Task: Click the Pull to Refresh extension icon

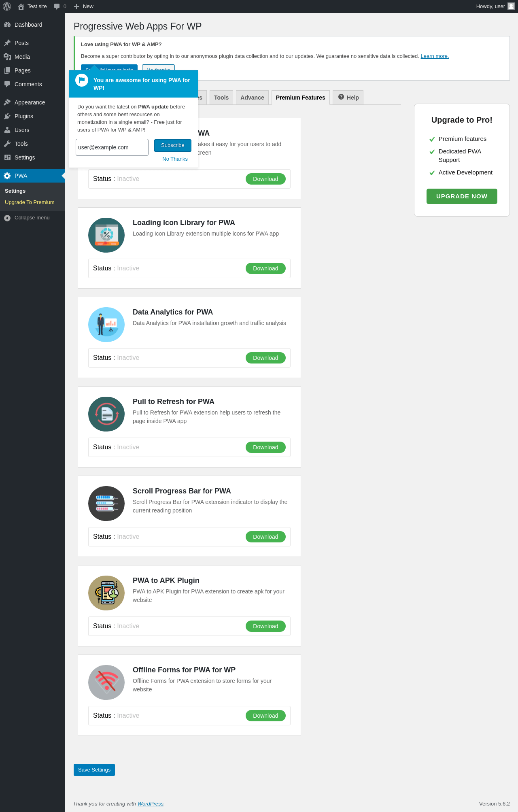Action: coord(106,414)
